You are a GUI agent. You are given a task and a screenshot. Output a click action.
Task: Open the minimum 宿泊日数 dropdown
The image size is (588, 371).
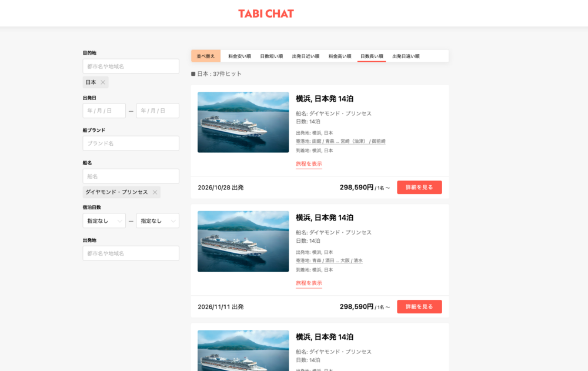click(x=103, y=220)
